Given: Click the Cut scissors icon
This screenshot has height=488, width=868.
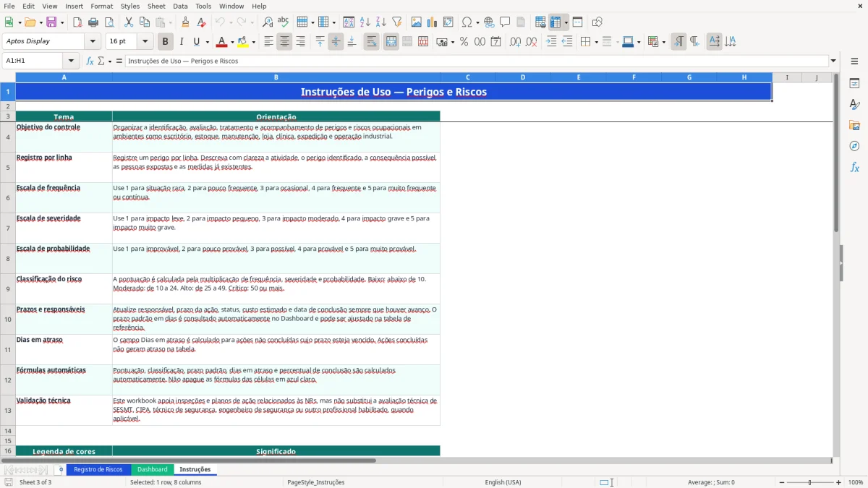Looking at the screenshot, I should click(x=129, y=22).
